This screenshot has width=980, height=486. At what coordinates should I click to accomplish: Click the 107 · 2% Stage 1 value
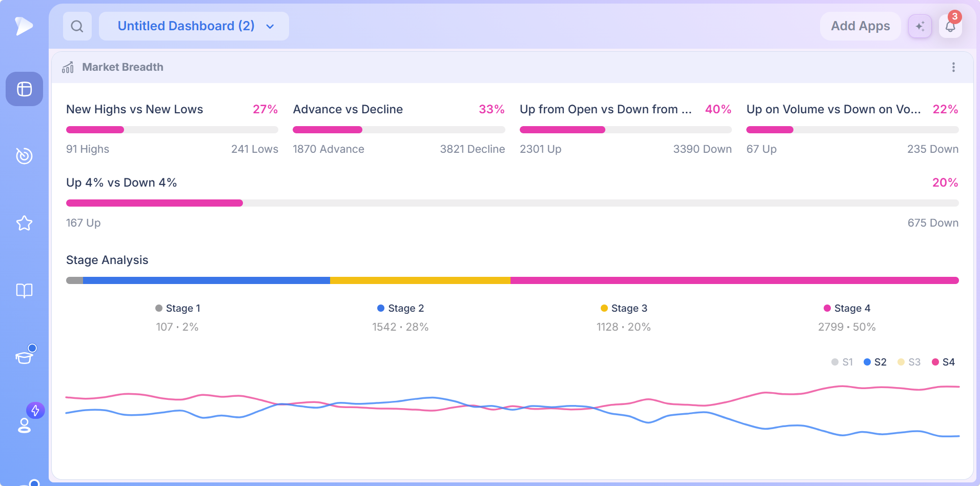[x=177, y=327]
